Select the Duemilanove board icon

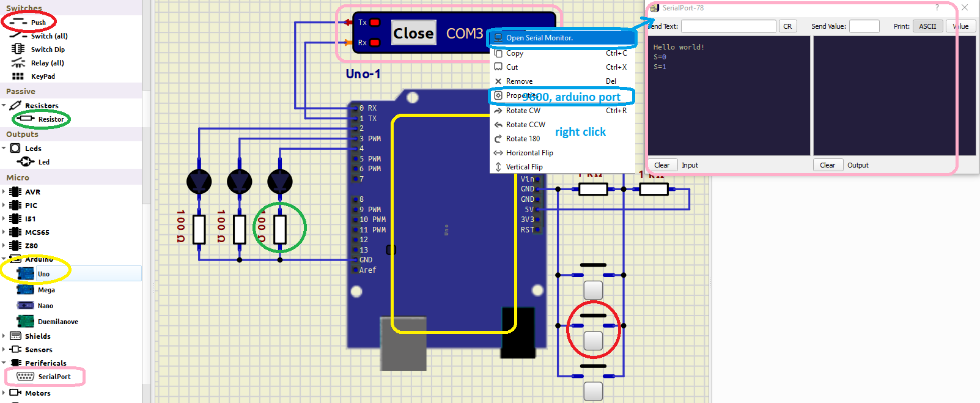tap(26, 321)
